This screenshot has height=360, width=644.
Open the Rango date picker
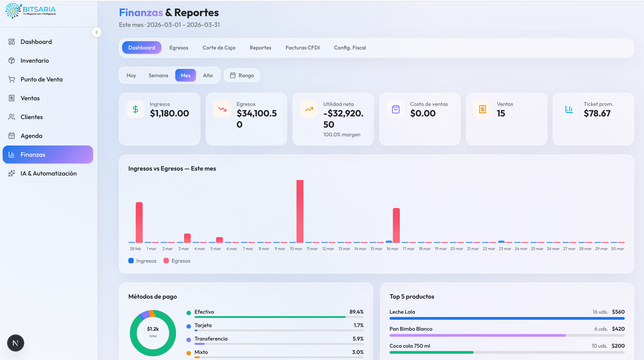tap(241, 75)
